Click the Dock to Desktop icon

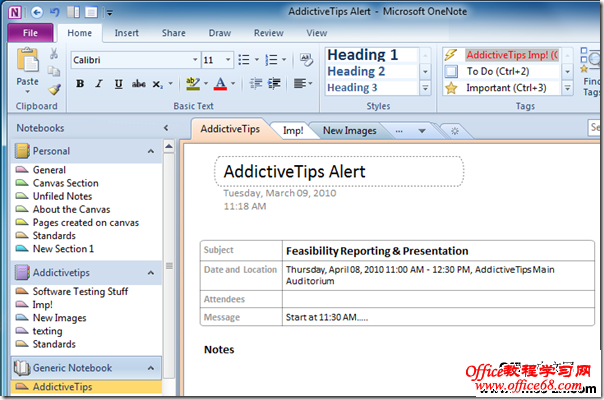[x=73, y=12]
